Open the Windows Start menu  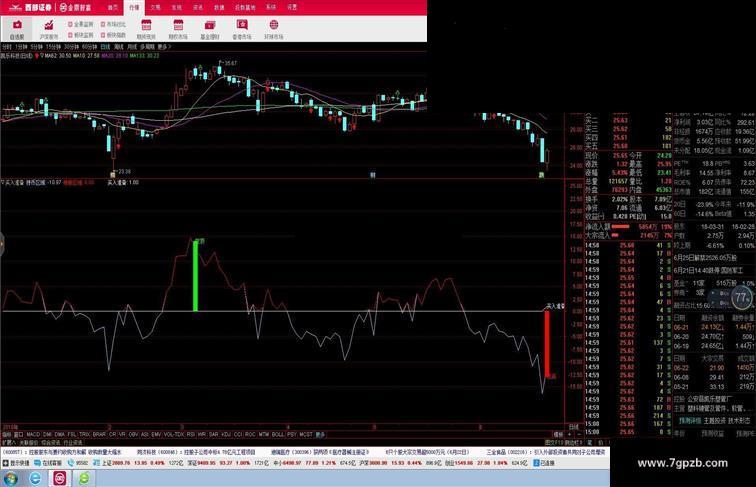pyautogui.click(x=11, y=478)
